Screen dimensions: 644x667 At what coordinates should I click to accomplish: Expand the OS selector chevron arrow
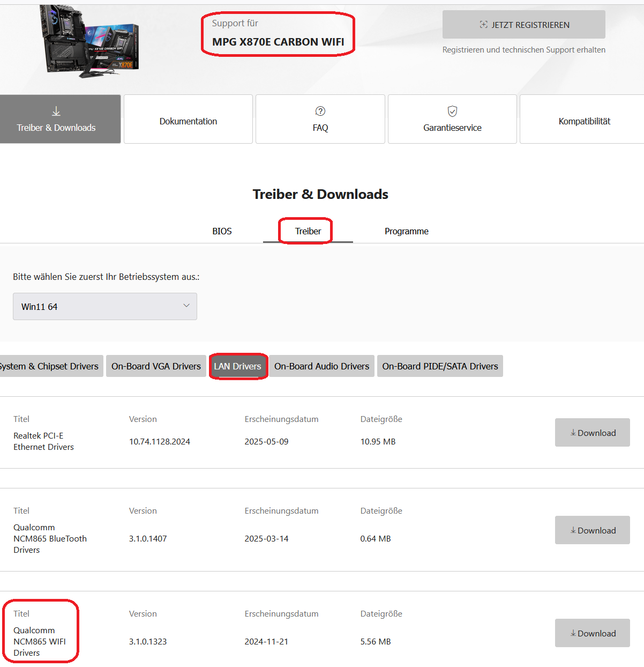186,306
